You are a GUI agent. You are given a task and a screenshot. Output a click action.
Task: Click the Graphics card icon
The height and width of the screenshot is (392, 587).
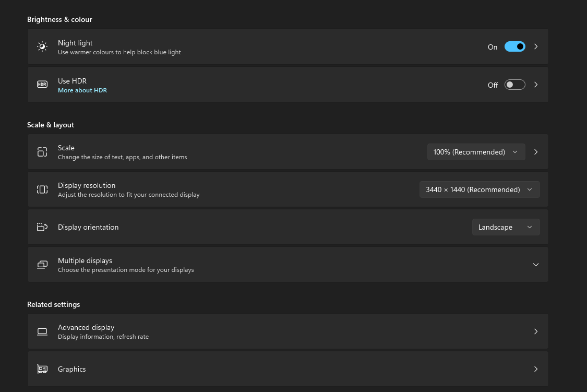pos(42,369)
